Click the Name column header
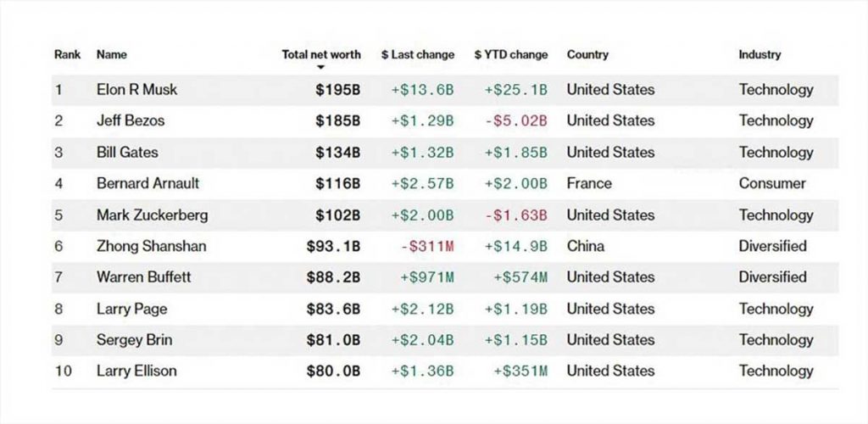This screenshot has height=424, width=868. 111,54
